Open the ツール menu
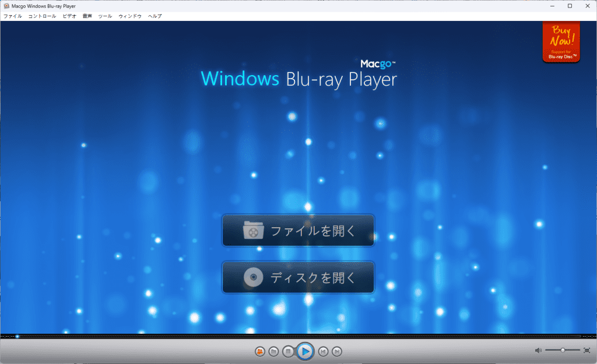Image resolution: width=597 pixels, height=364 pixels. (105, 16)
